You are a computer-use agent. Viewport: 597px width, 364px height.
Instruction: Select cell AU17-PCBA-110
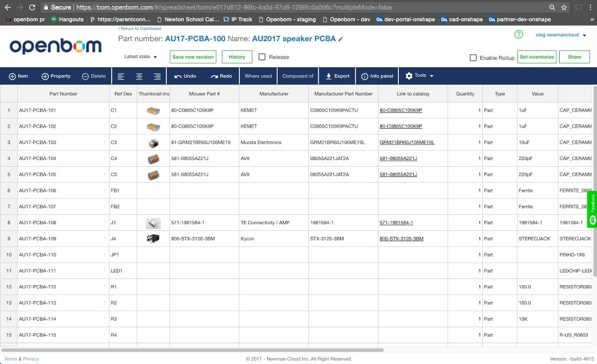[63, 254]
